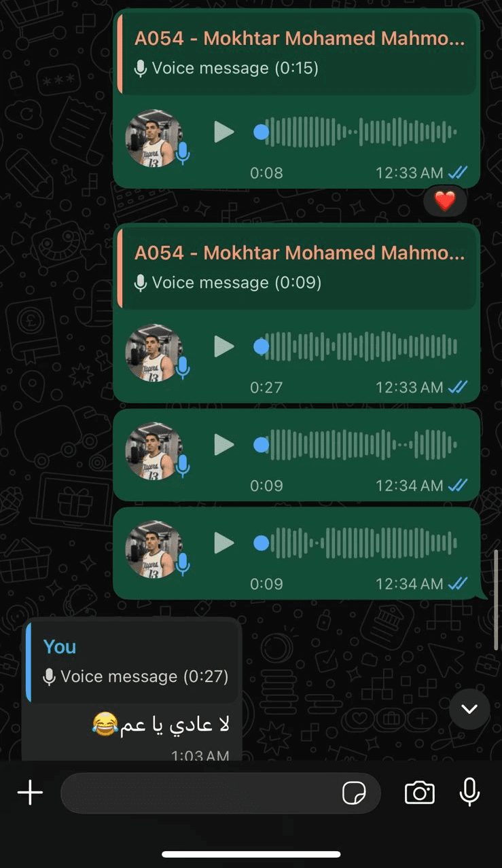Screen dimensions: 502x868
Task: Tap the red heart reaction
Action: [445, 201]
